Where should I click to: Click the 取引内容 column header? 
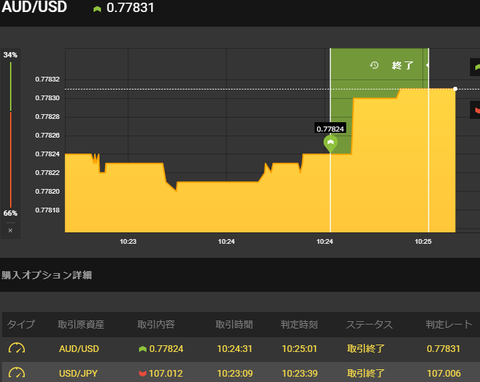point(156,324)
